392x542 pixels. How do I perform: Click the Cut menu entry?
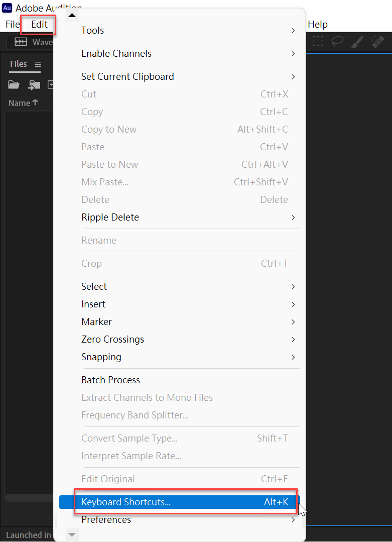(x=180, y=94)
